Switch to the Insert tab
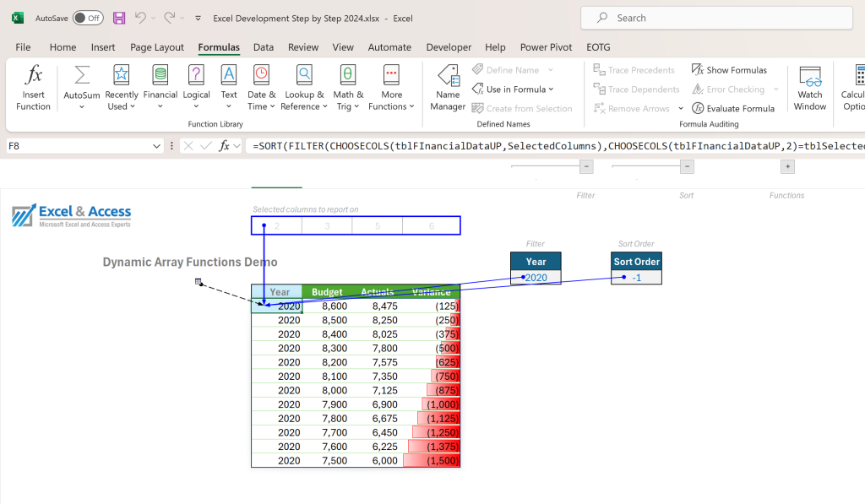Image resolution: width=865 pixels, height=504 pixels. pyautogui.click(x=103, y=47)
